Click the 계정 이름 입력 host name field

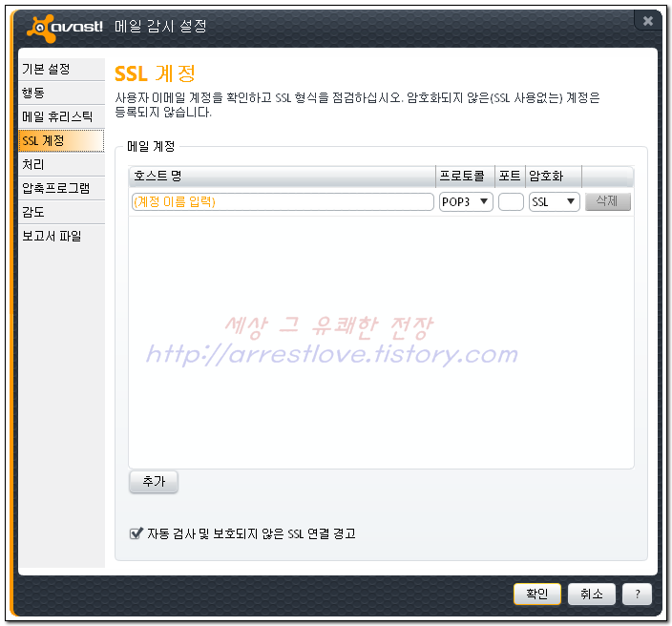pos(283,201)
